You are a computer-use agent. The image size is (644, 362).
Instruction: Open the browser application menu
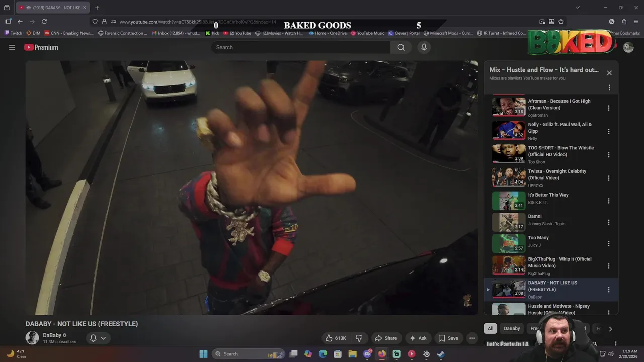point(636,22)
